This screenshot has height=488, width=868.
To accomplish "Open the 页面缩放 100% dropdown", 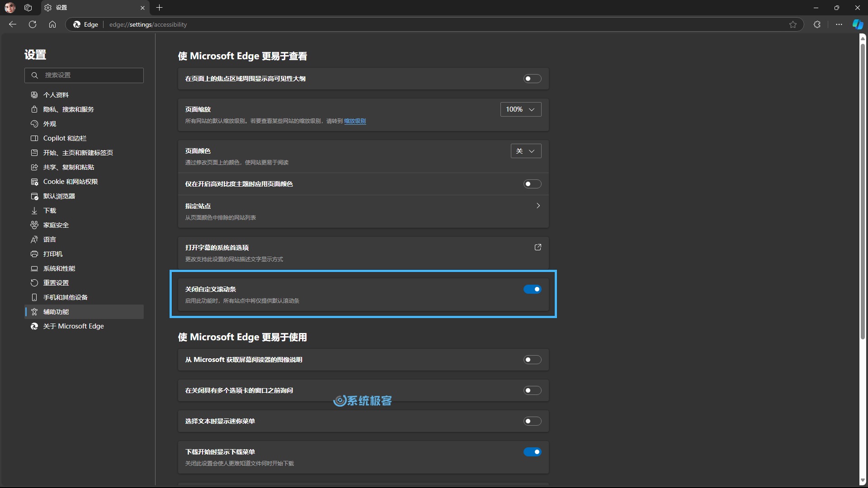I will [x=521, y=109].
